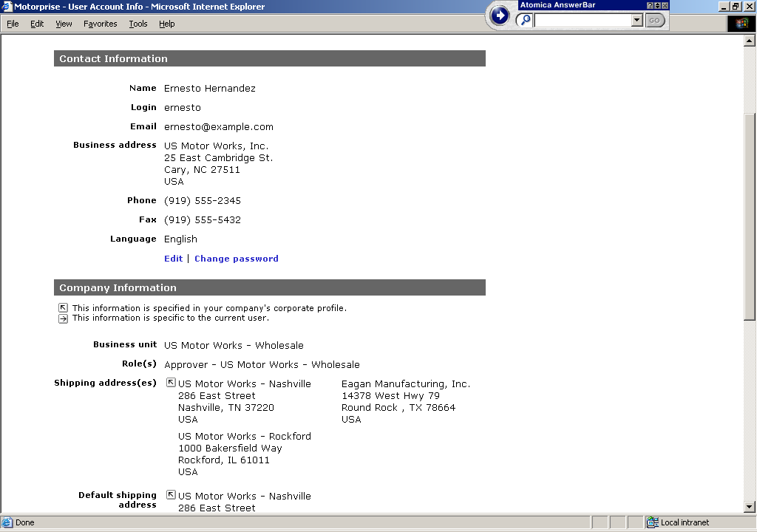Screen dimensions: 757x532
Task: Click the Windows logo throbber icon
Action: [741, 23]
